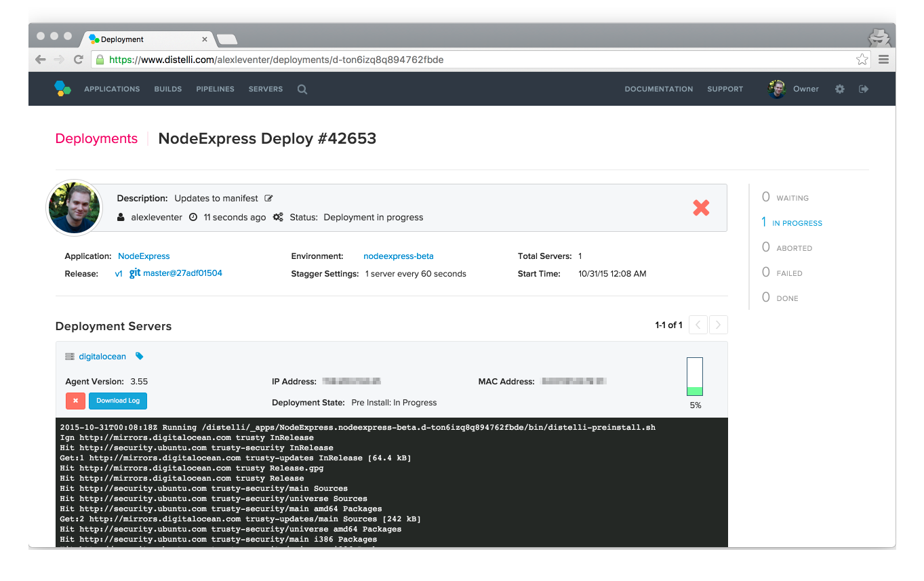
Task: Filter by Aborted status
Action: [x=787, y=247]
